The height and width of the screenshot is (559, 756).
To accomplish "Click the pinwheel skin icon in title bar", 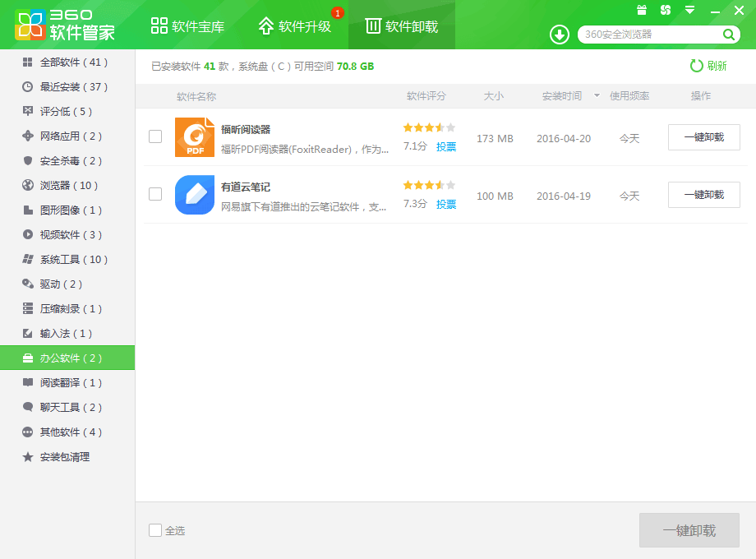I will click(x=666, y=10).
